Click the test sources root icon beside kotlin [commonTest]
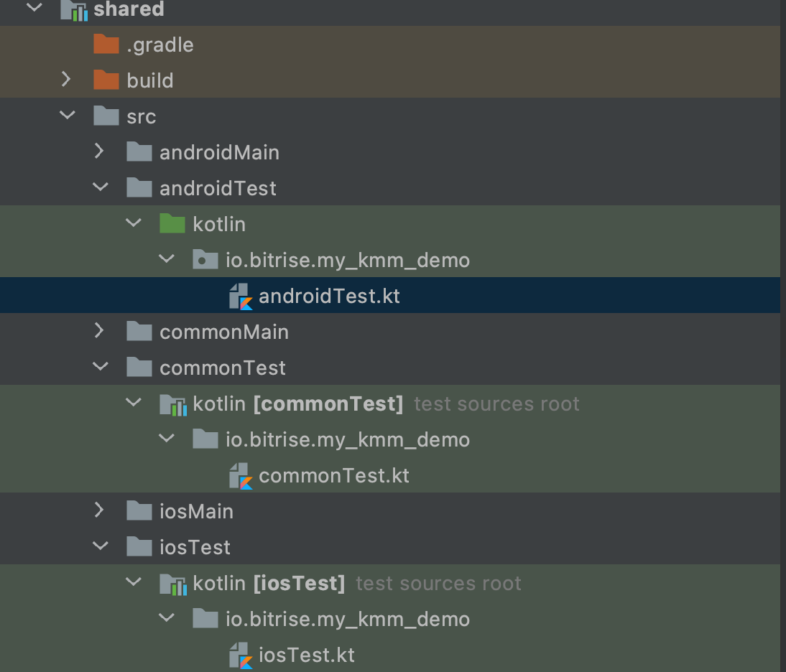This screenshot has height=672, width=786. tap(173, 403)
